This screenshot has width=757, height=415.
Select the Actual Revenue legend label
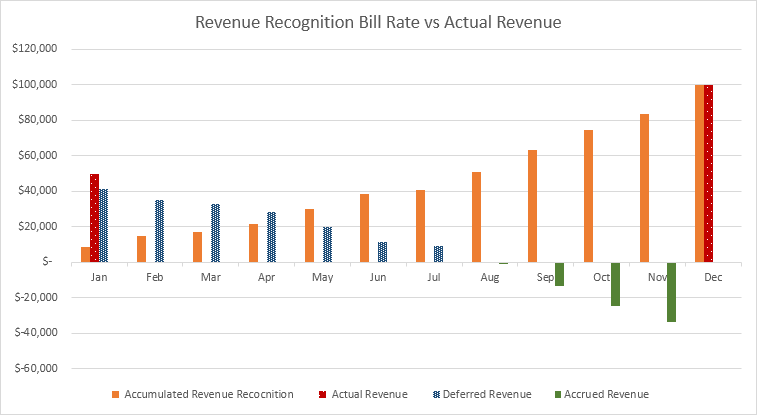pyautogui.click(x=373, y=394)
